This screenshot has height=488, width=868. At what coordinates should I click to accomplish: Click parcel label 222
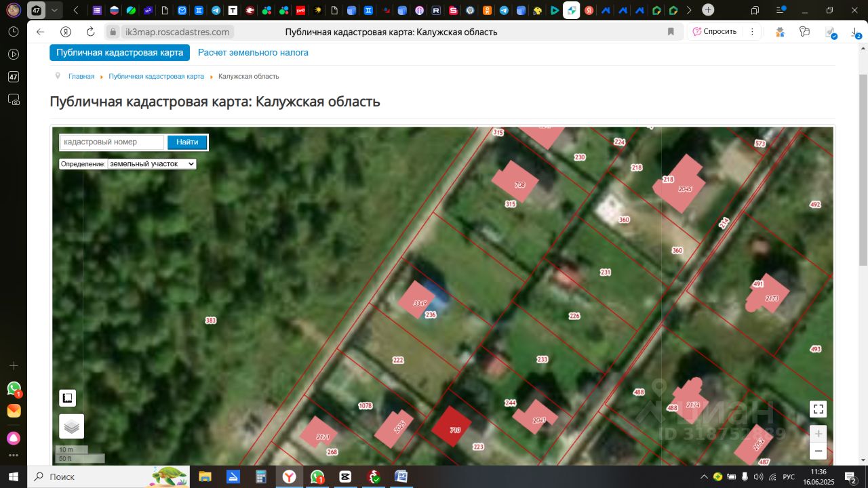click(x=398, y=360)
